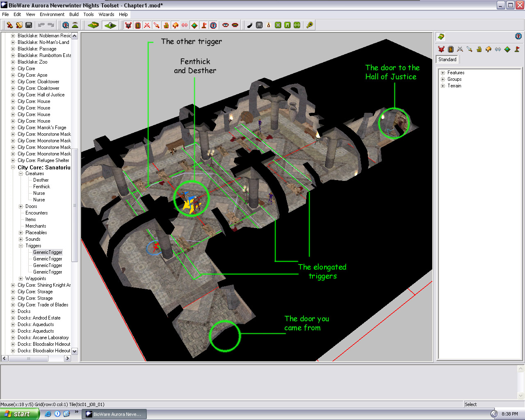Open the Wizards menu
The width and height of the screenshot is (525, 420).
[x=106, y=14]
